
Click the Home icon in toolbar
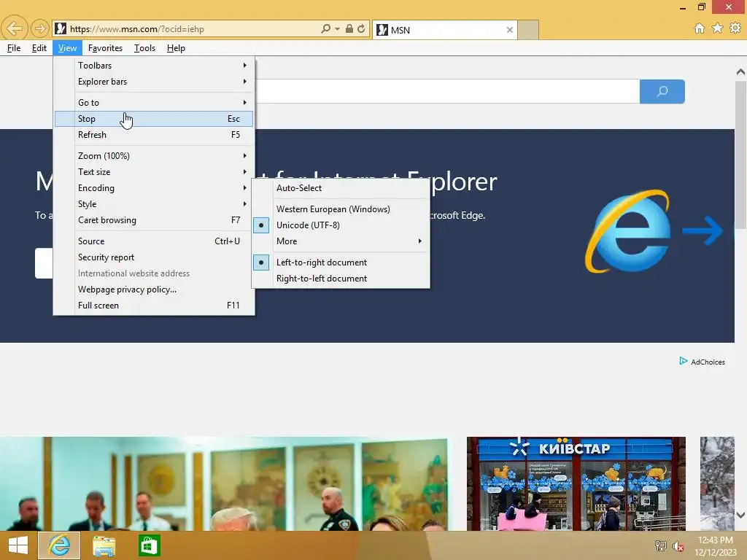click(700, 28)
